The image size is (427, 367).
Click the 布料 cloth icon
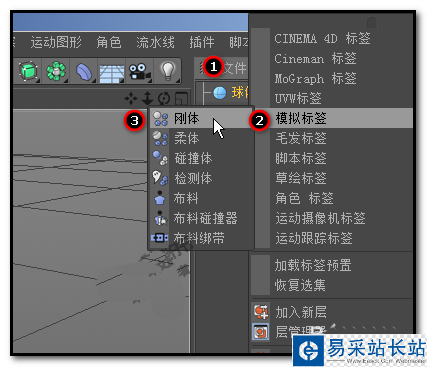pyautogui.click(x=160, y=198)
